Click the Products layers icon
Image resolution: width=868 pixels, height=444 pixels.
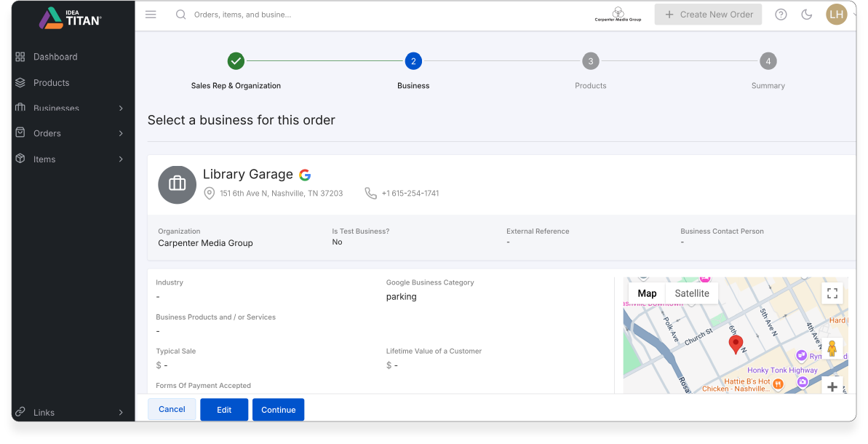click(x=20, y=82)
